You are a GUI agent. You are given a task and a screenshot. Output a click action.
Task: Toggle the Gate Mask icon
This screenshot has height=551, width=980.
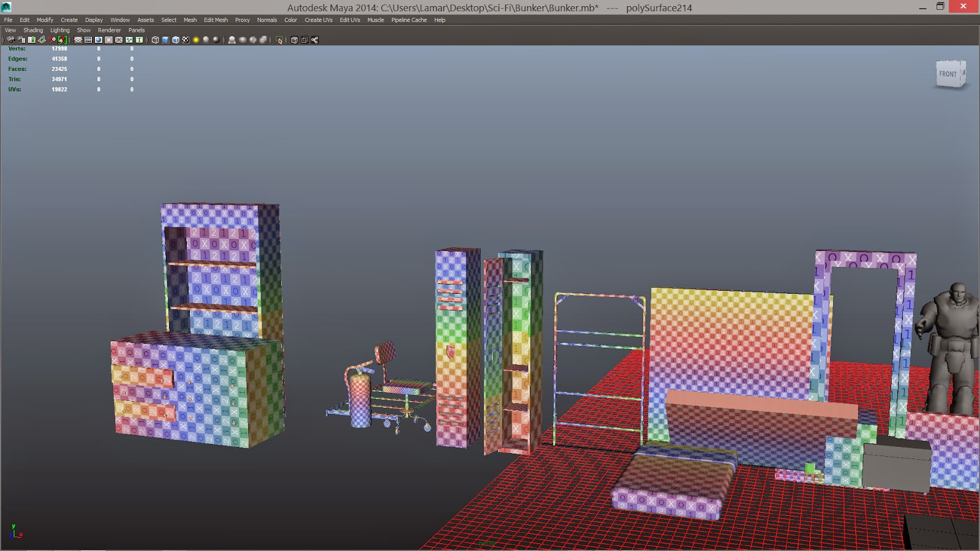coord(108,40)
